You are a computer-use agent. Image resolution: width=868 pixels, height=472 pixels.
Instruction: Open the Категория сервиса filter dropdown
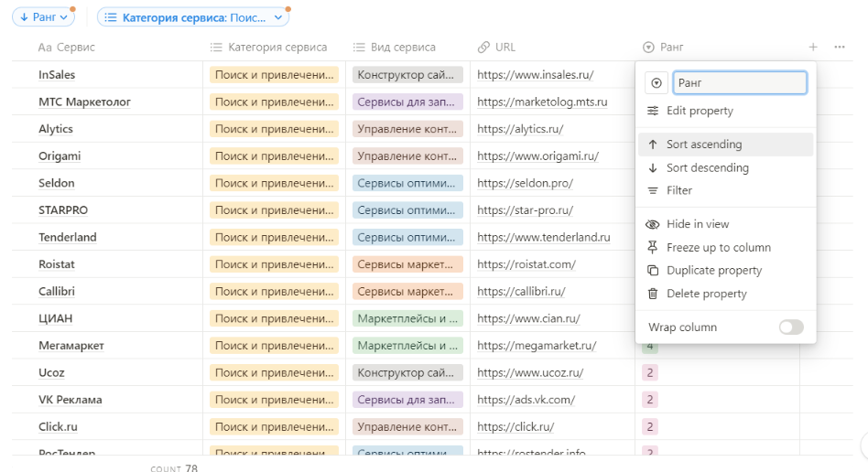(193, 17)
